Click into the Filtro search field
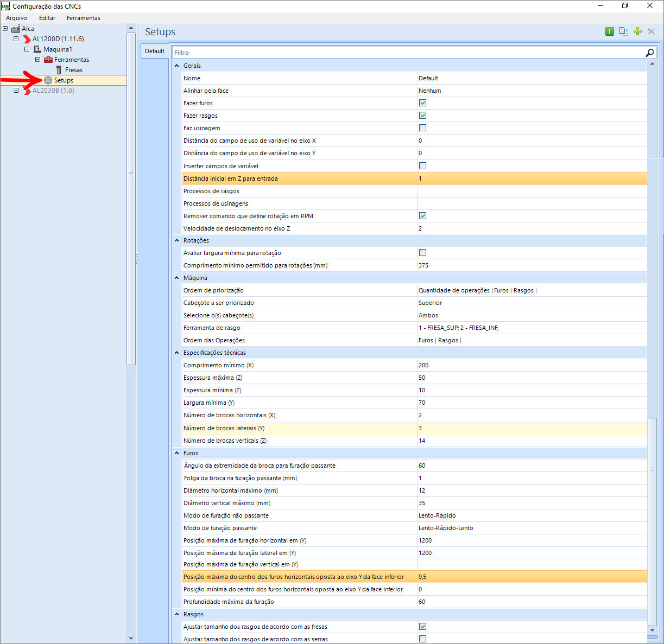The height and width of the screenshot is (644, 664). coord(407,53)
